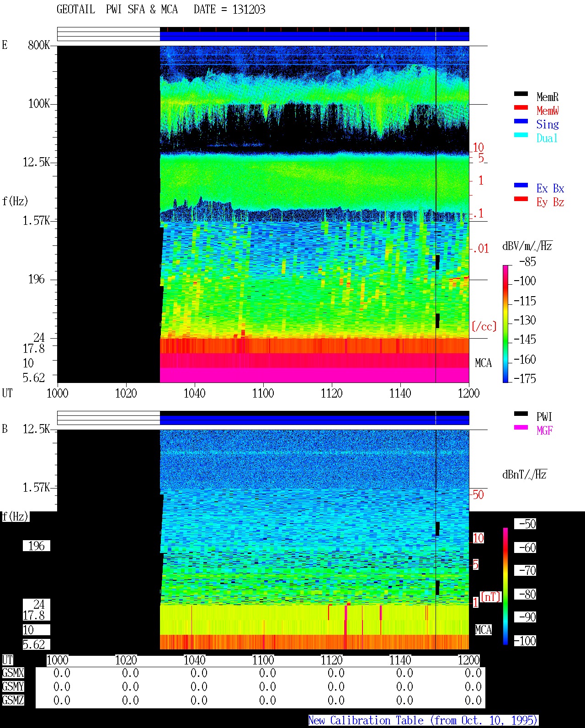Select the DATE = 131203 text
The height and width of the screenshot is (728, 585).
(229, 10)
